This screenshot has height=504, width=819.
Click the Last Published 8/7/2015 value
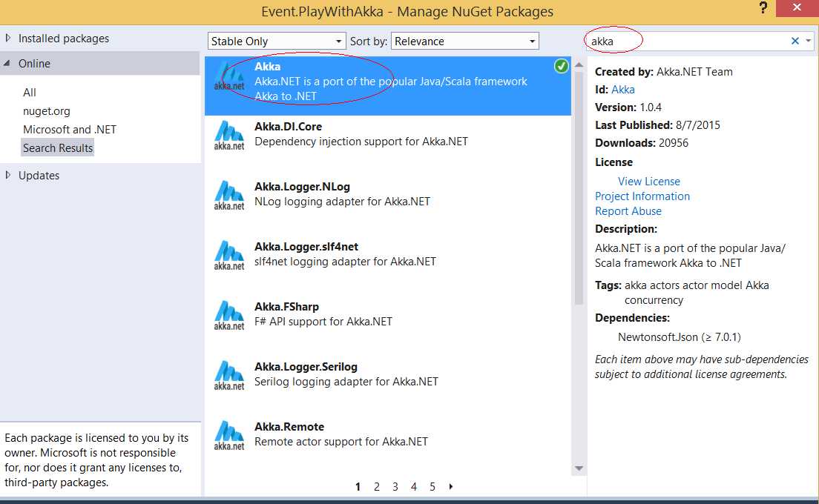(698, 125)
